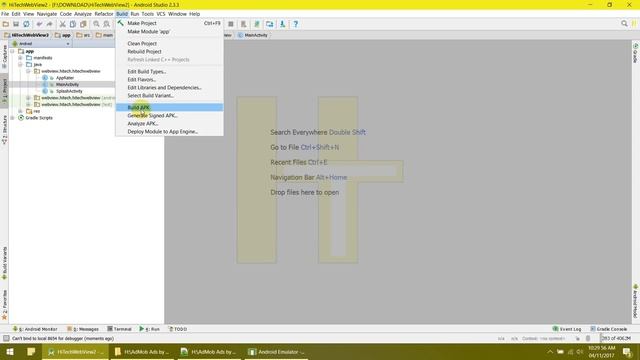The height and width of the screenshot is (360, 640).
Task: Select Make Project in Build menu
Action: click(x=169, y=23)
